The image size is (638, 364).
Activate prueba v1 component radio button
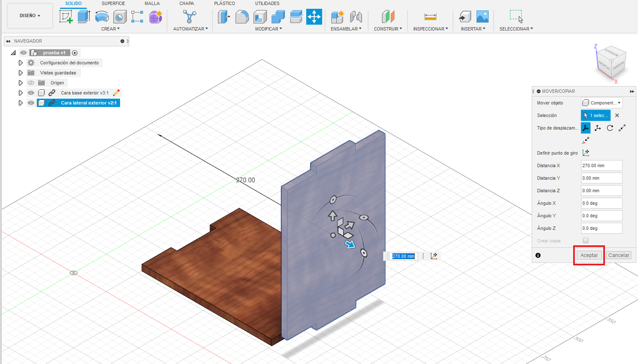click(75, 53)
